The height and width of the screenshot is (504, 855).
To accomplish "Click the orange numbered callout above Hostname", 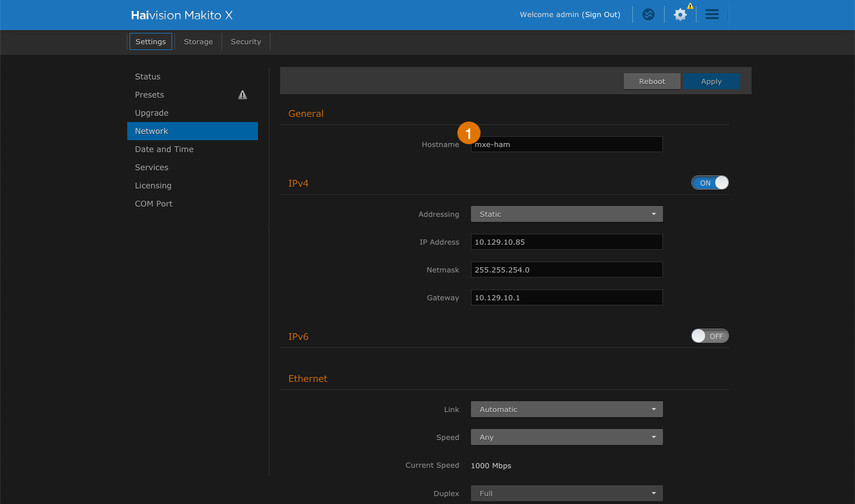I will tap(469, 132).
